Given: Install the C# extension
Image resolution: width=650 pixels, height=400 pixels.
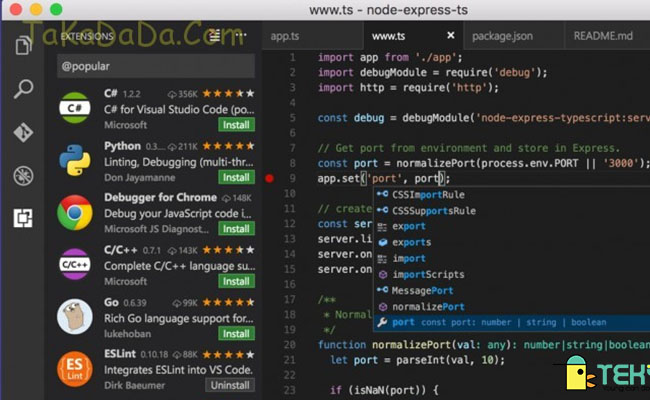Looking at the screenshot, I should 236,125.
